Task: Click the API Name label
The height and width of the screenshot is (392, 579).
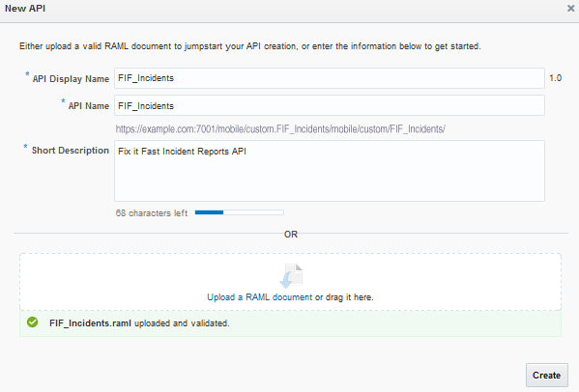Action: (89, 106)
